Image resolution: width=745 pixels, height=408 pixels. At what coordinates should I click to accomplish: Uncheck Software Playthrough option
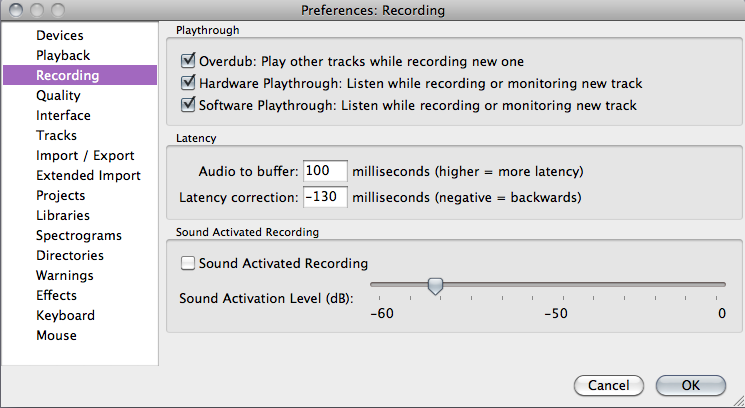[x=189, y=104]
